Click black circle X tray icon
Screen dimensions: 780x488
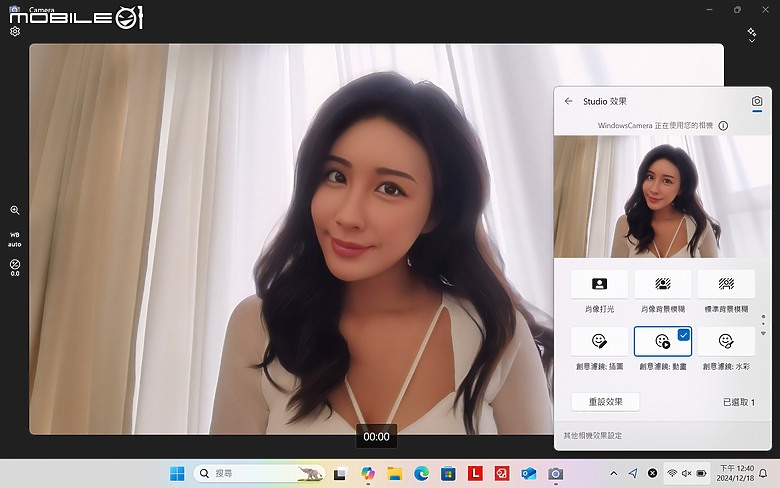click(652, 474)
